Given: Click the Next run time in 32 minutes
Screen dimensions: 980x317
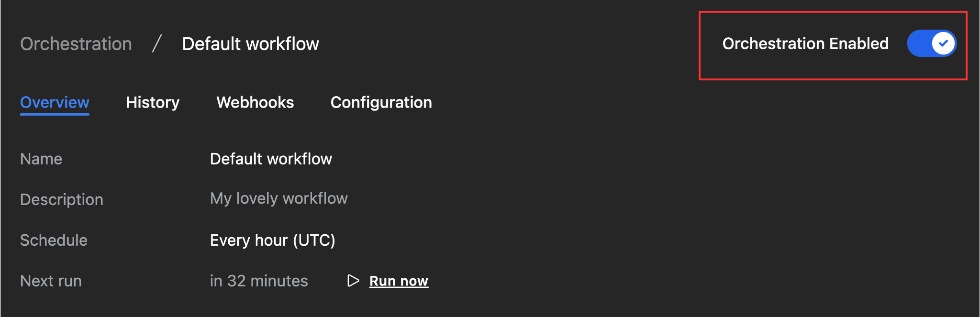Looking at the screenshot, I should (259, 281).
